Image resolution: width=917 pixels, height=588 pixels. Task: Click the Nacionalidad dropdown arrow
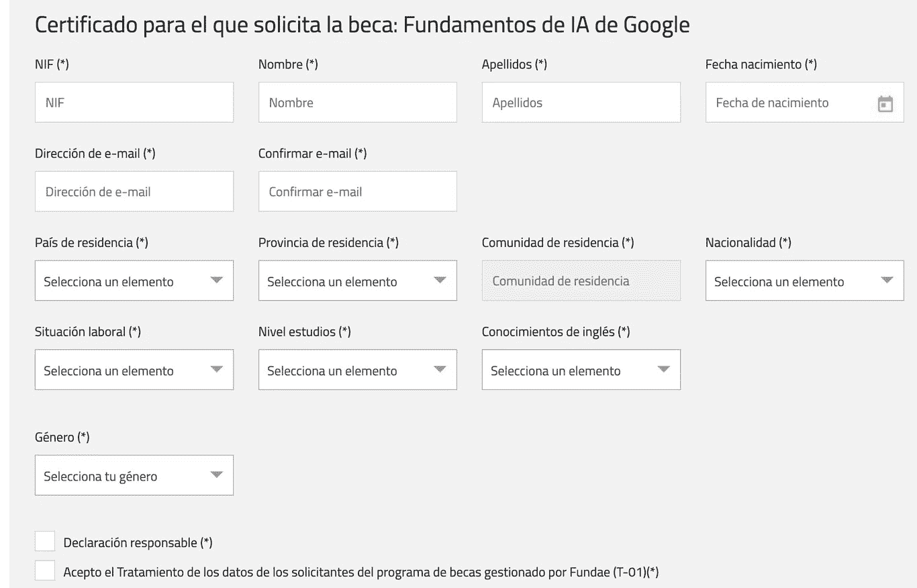coord(887,280)
